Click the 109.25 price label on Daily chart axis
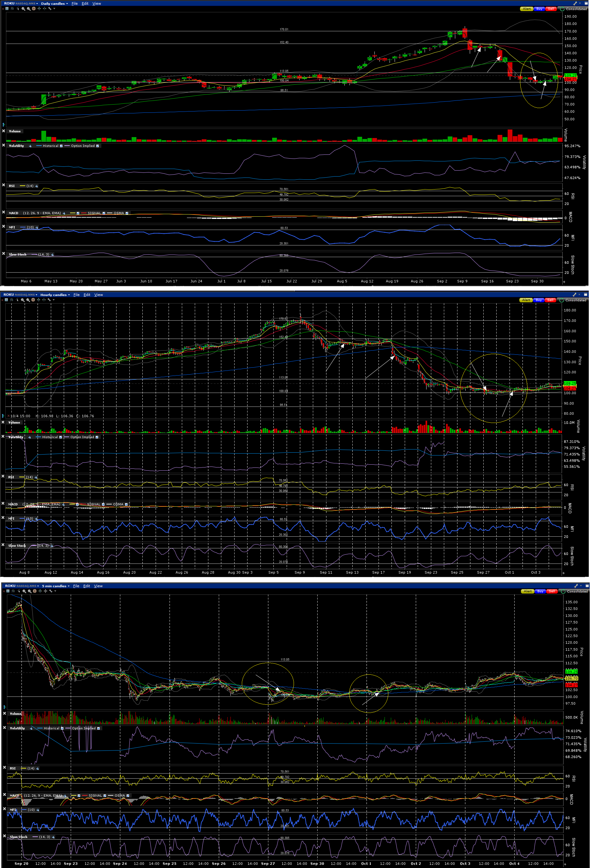The height and width of the screenshot is (868, 591). click(x=570, y=75)
